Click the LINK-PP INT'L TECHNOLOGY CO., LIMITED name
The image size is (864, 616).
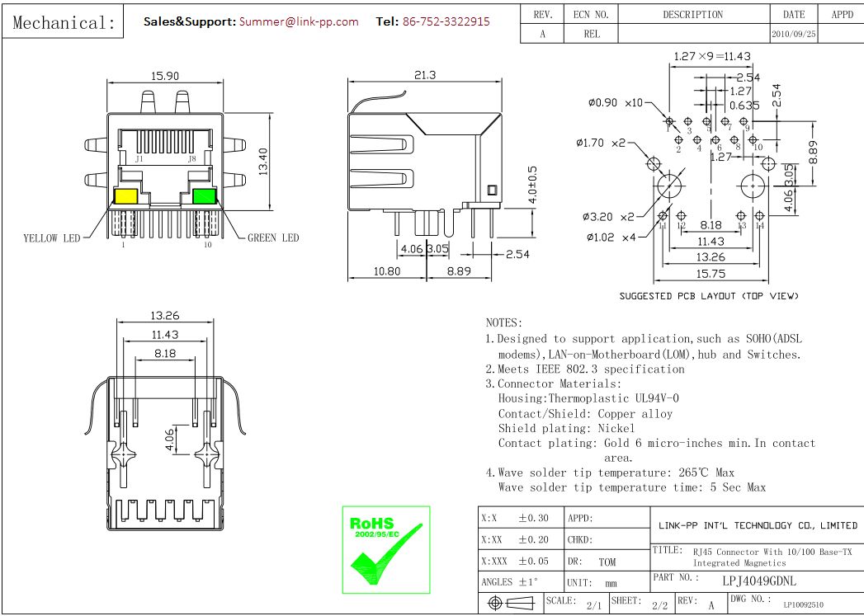[x=758, y=526]
